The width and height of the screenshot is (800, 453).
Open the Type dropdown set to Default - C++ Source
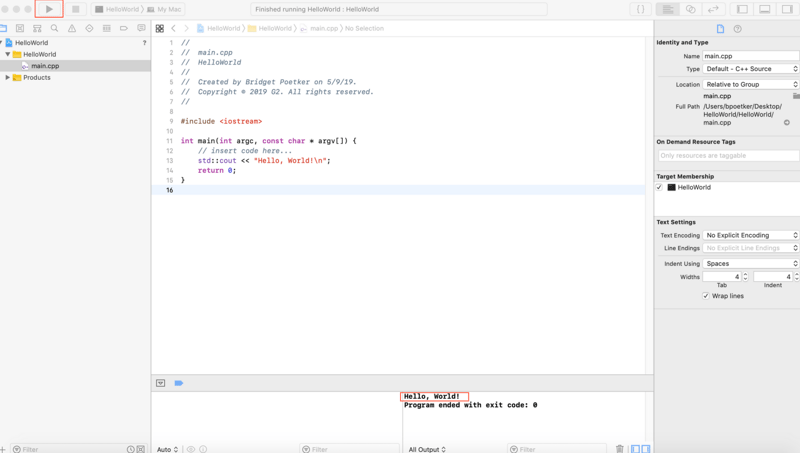pyautogui.click(x=751, y=69)
